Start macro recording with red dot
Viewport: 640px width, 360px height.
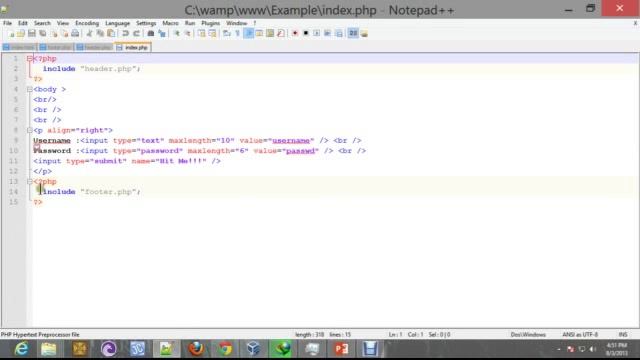[x=295, y=33]
